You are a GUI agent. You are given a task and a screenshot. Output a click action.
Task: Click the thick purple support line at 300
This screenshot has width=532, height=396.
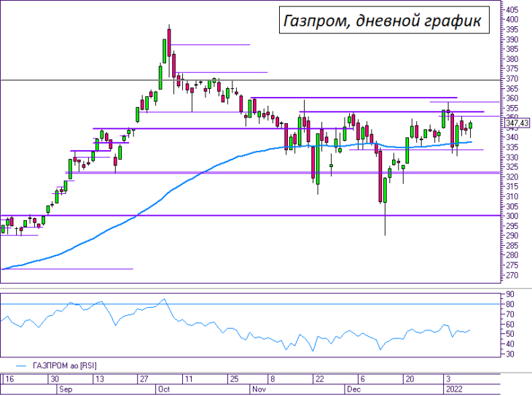pos(251,215)
